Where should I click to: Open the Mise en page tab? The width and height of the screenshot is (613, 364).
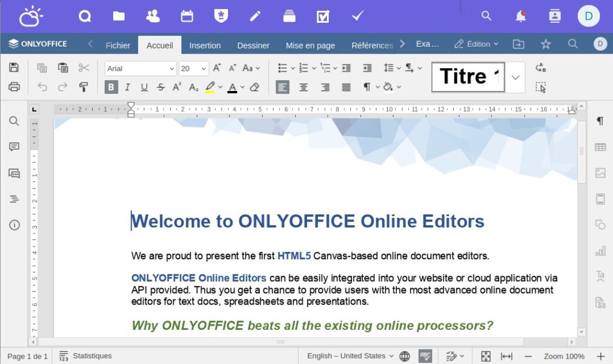tap(310, 45)
